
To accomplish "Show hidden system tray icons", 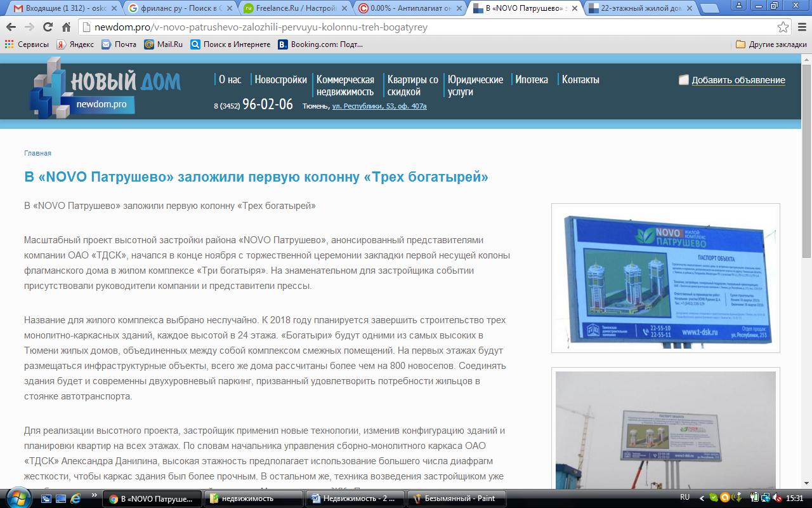I will coord(702,498).
